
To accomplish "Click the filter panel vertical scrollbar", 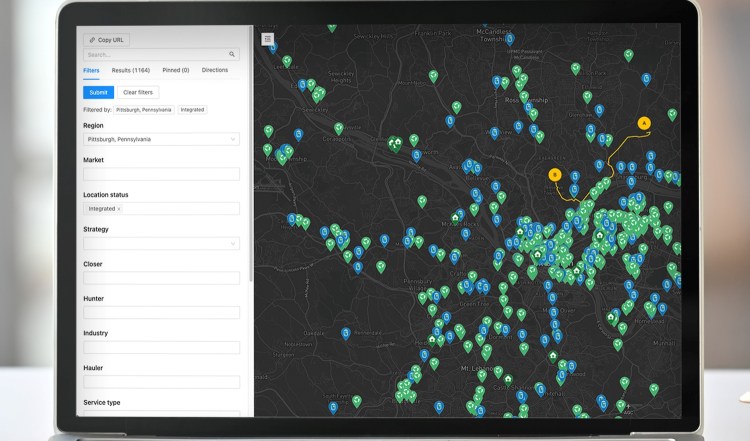I will click(x=251, y=153).
